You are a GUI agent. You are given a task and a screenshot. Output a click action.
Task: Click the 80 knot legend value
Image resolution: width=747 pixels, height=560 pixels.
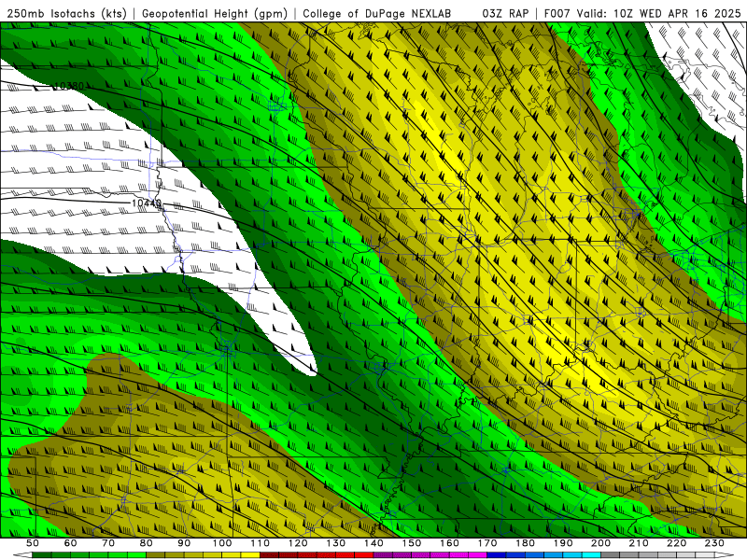[x=147, y=543]
